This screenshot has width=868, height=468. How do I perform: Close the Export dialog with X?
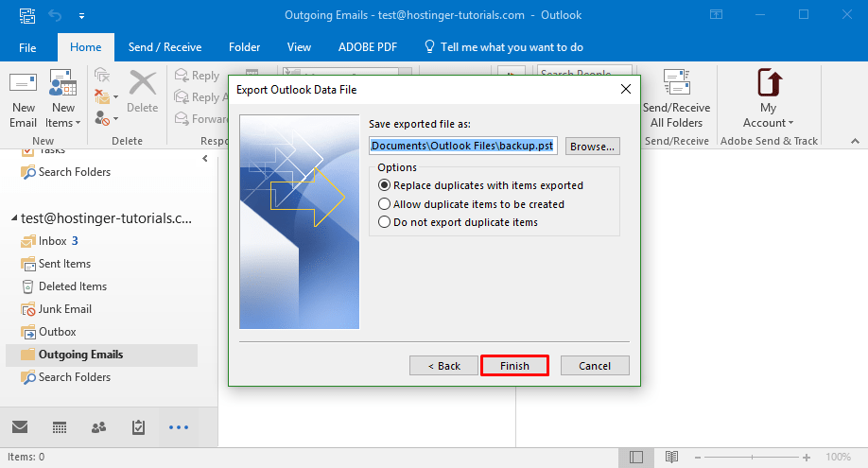click(x=626, y=89)
